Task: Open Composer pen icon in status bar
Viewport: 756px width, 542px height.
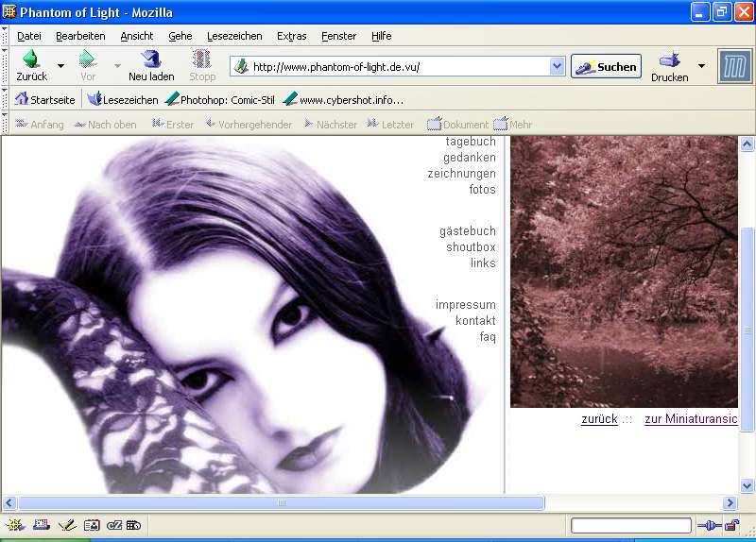Action: tap(66, 525)
